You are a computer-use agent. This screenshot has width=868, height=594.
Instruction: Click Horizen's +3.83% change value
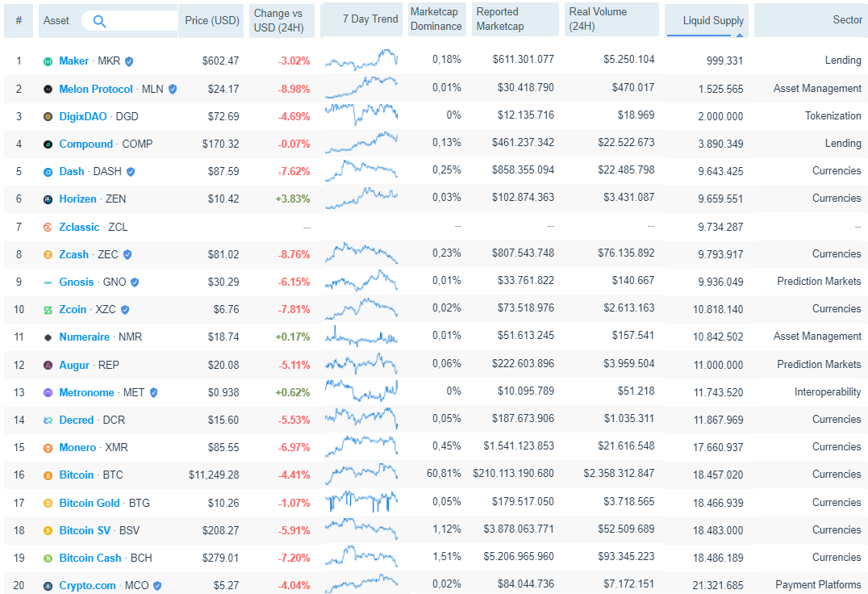point(293,199)
